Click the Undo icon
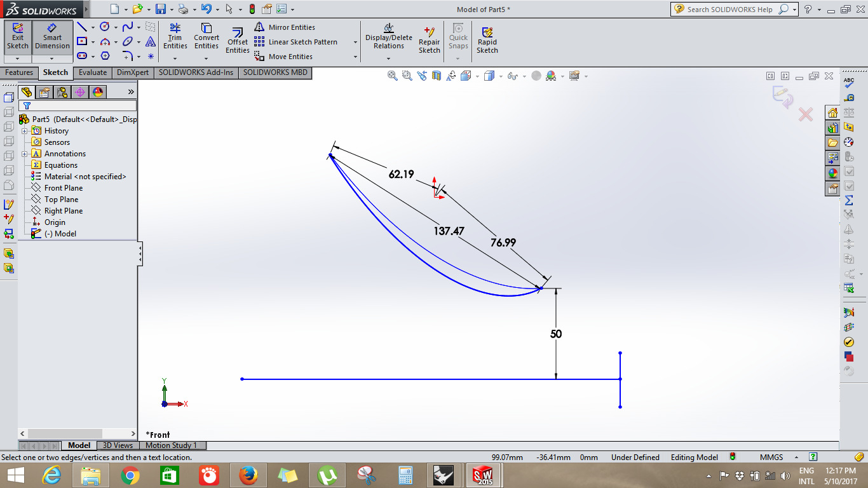This screenshot has height=488, width=868. coord(206,9)
